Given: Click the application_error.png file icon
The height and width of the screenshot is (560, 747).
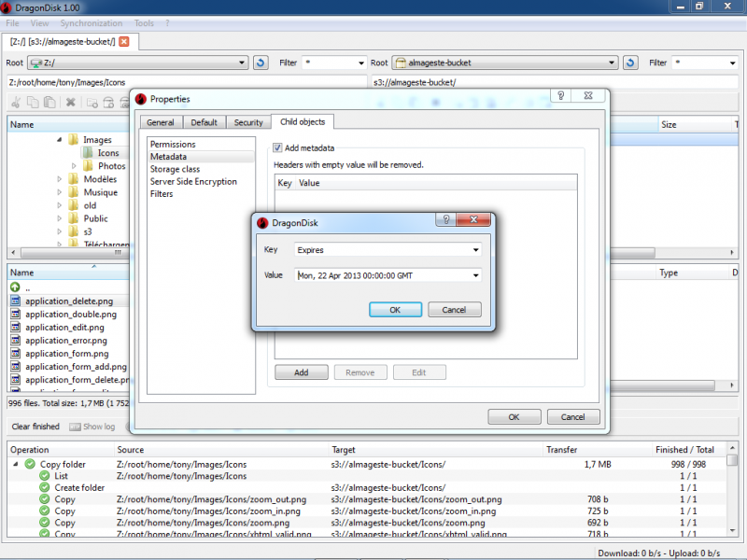Looking at the screenshot, I should pyautogui.click(x=15, y=341).
